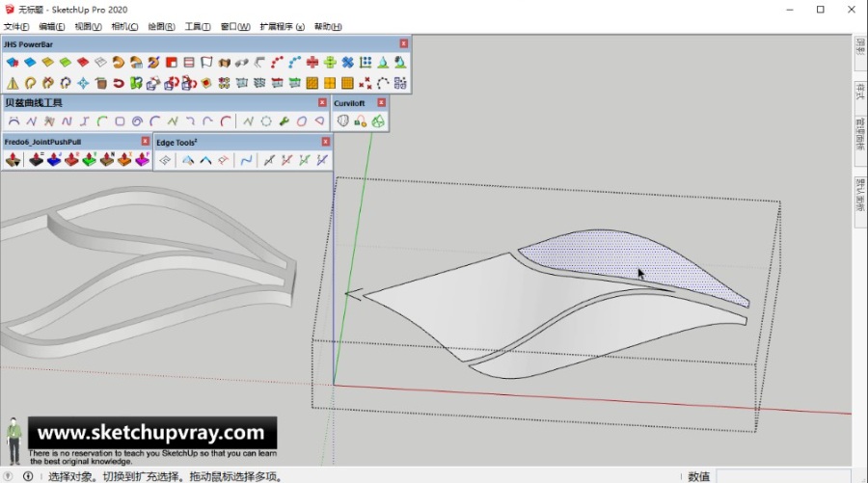Screen dimensions: 868x483
Task: Click the brown bucket icon in JHS PowerBar
Action: click(x=100, y=83)
